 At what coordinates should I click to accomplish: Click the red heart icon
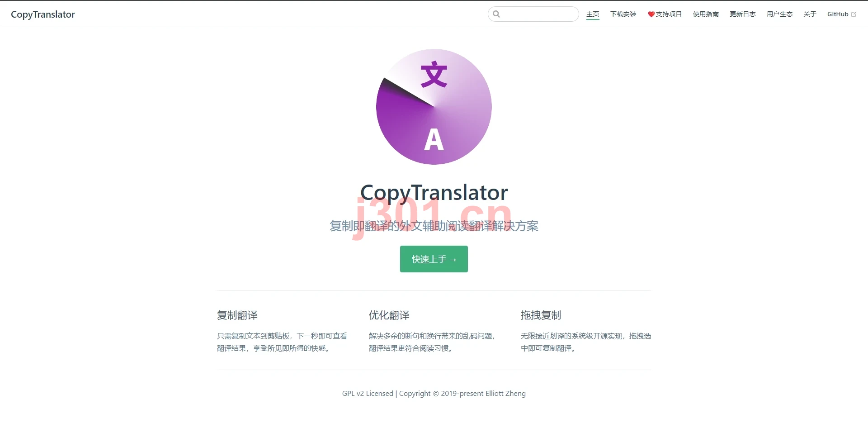(x=651, y=14)
